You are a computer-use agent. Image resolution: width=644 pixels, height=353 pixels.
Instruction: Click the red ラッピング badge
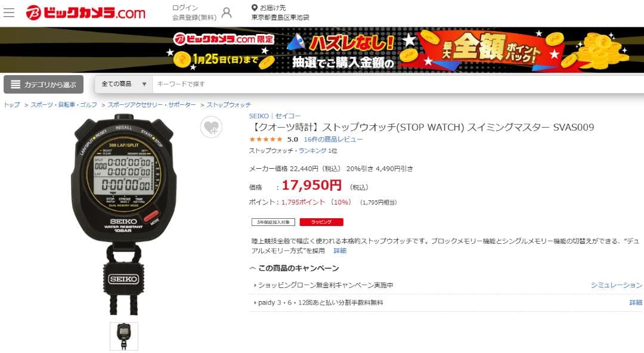coord(321,222)
